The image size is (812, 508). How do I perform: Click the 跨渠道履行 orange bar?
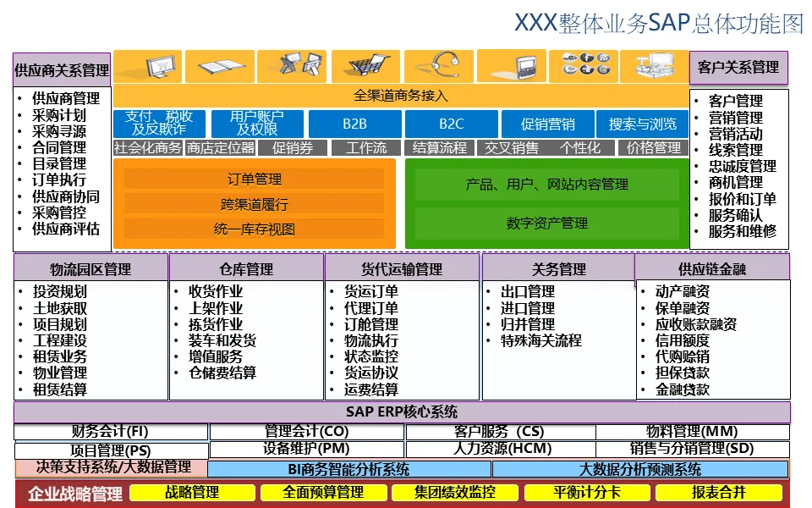pos(254,204)
